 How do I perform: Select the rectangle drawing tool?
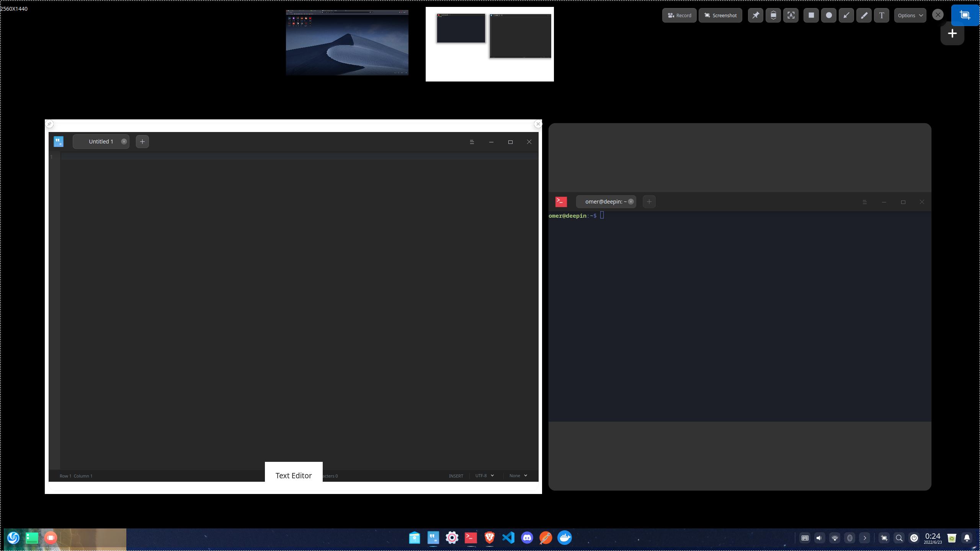(811, 15)
